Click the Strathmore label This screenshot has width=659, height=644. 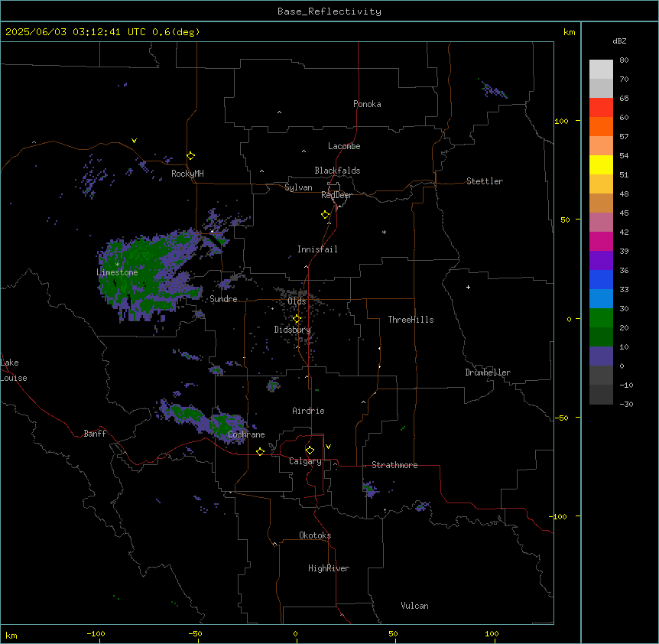pyautogui.click(x=394, y=465)
